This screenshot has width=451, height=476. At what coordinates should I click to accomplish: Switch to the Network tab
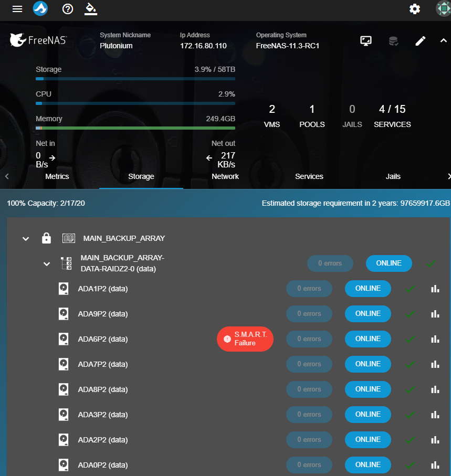tap(225, 176)
